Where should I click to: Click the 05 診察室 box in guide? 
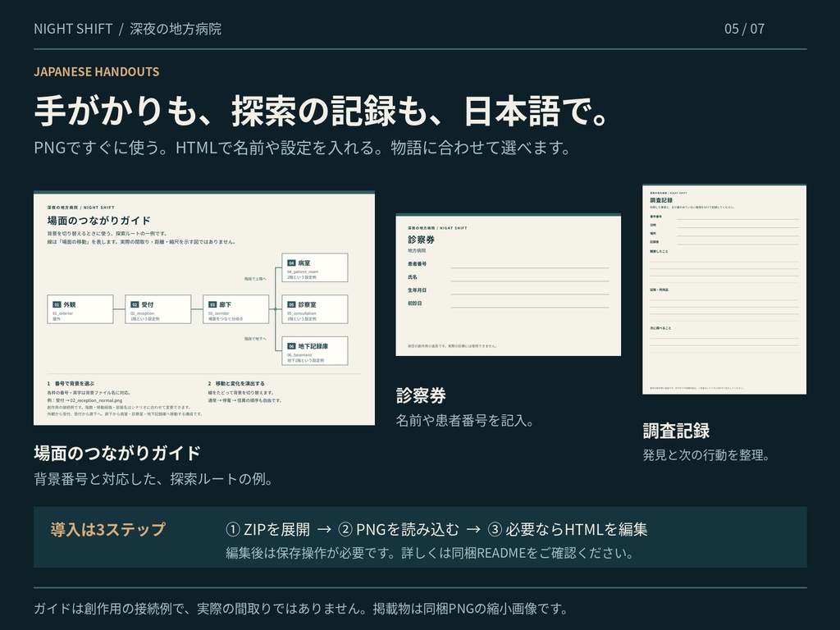pyautogui.click(x=315, y=309)
